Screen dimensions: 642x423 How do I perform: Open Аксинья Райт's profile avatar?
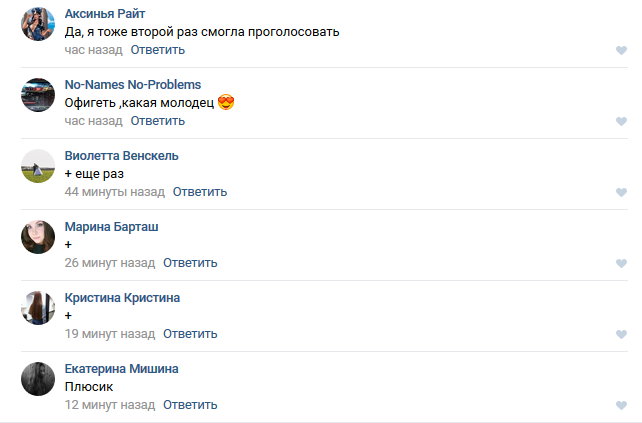38,24
